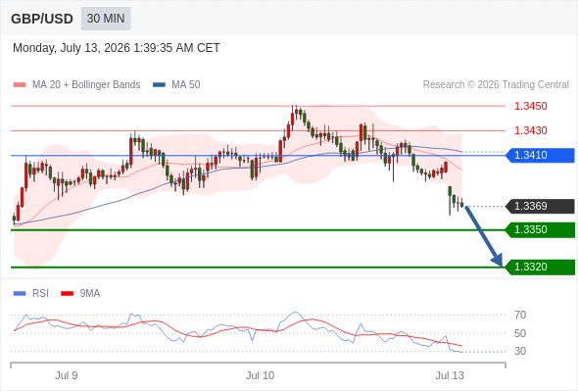Click the 1.3320 green target tag

540,267
